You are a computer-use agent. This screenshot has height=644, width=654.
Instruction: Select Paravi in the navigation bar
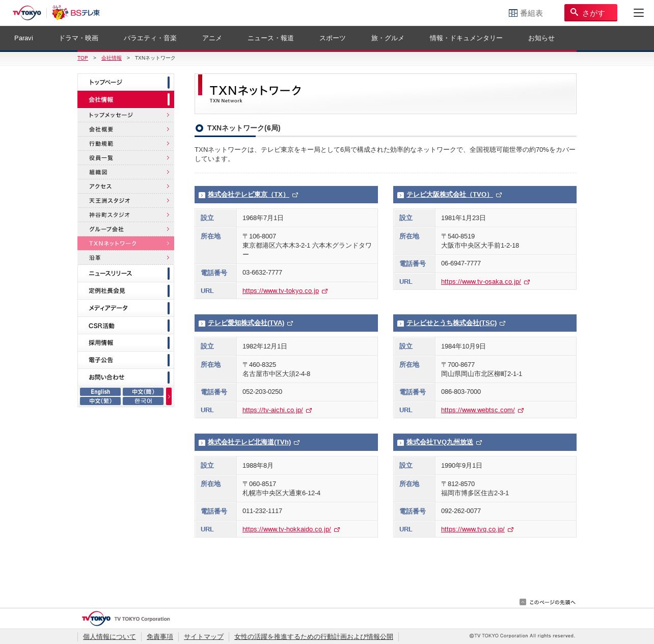23,38
